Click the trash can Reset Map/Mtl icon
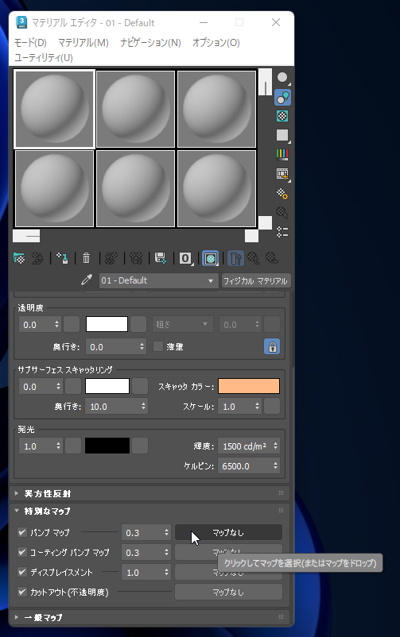400x637 pixels. pos(86,258)
